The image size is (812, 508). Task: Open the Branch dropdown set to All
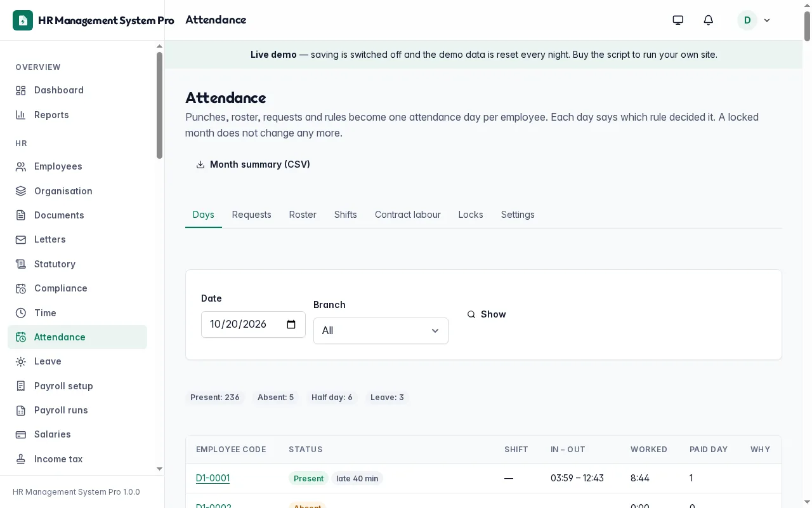381,331
